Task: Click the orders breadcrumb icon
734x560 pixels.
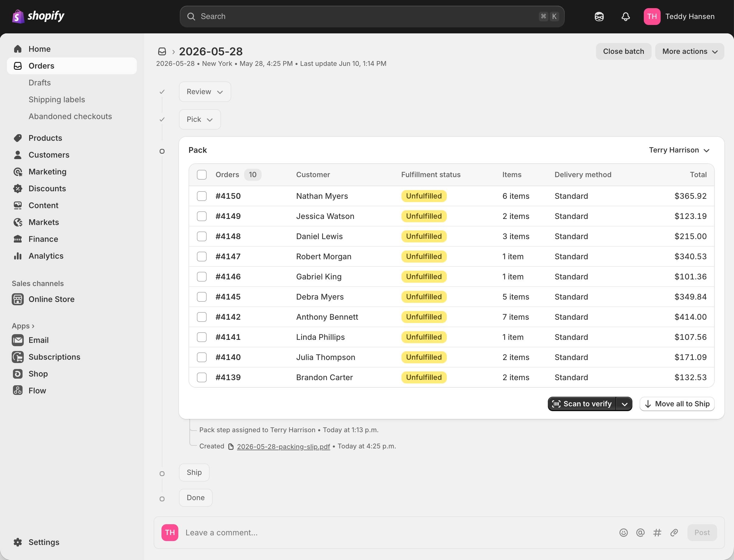Action: [x=162, y=51]
